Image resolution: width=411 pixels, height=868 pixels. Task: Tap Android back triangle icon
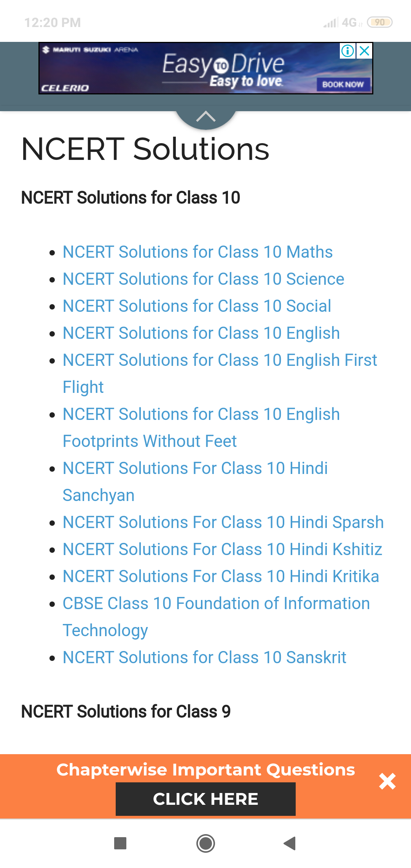pyautogui.click(x=290, y=843)
